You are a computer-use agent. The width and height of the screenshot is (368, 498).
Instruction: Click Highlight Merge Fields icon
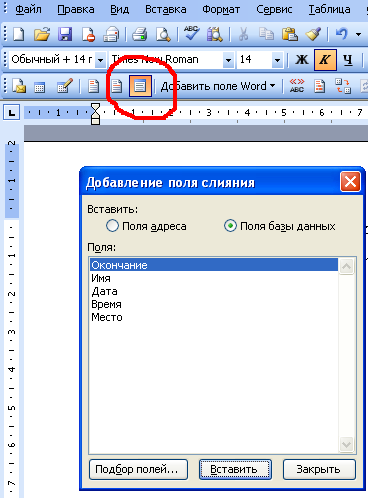[x=319, y=86]
